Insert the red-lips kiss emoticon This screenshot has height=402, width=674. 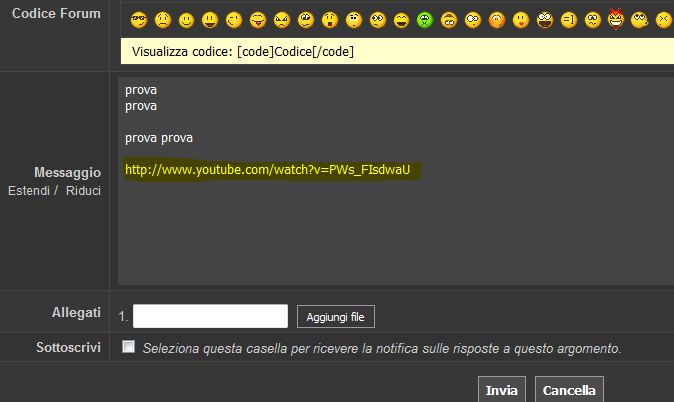[521, 20]
